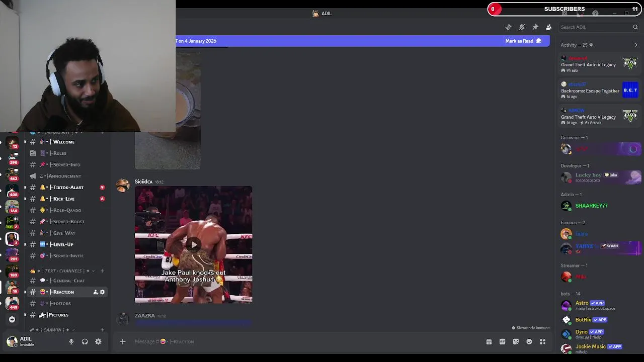Toggle member list visibility icon
This screenshot has height=362, width=644.
click(548, 27)
